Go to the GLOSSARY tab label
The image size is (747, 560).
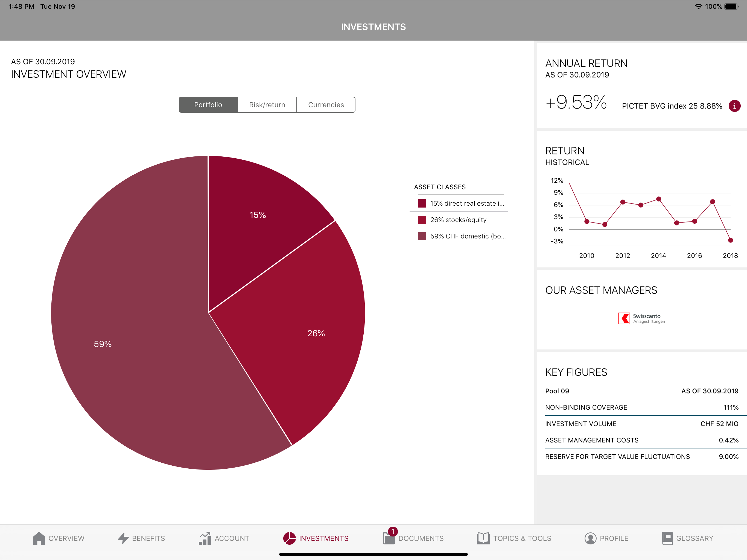tap(695, 538)
